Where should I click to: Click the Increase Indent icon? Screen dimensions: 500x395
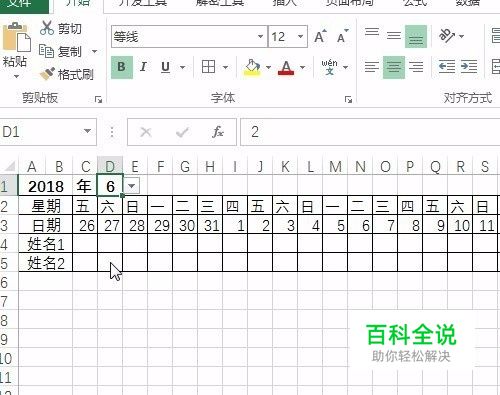click(x=469, y=67)
